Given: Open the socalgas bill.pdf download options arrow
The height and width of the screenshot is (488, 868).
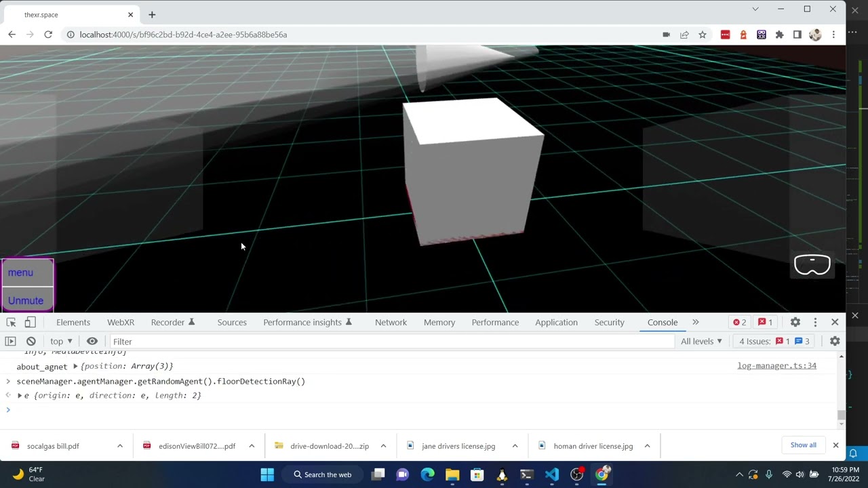Looking at the screenshot, I should tap(120, 446).
